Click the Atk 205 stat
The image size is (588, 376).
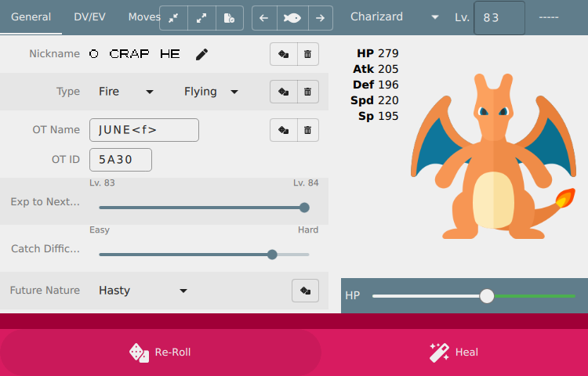376,69
